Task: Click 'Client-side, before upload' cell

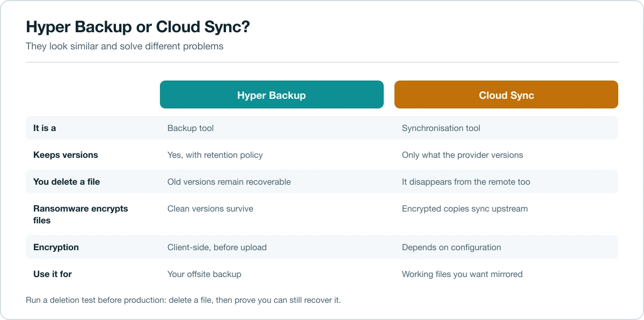Action: coord(217,248)
